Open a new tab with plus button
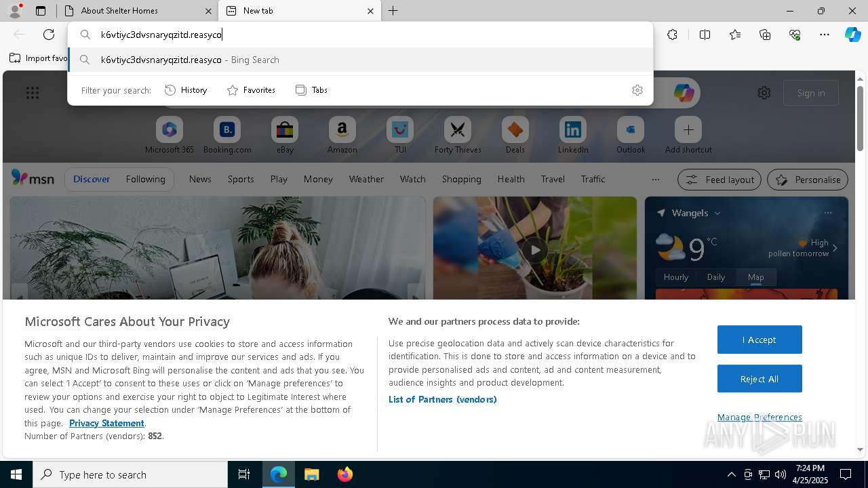This screenshot has height=488, width=868. click(x=393, y=11)
